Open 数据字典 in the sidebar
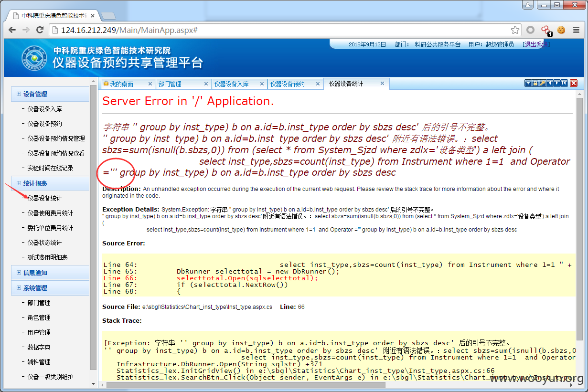 point(39,347)
